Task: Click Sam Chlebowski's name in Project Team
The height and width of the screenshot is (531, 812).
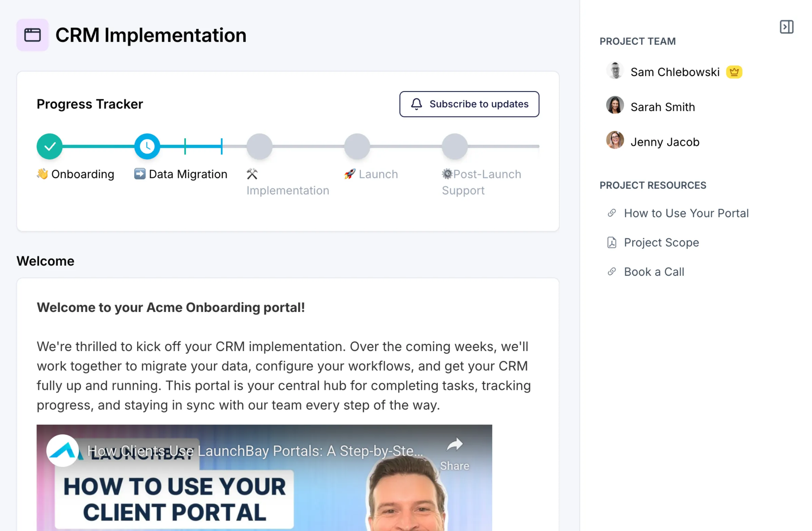Action: pos(675,72)
